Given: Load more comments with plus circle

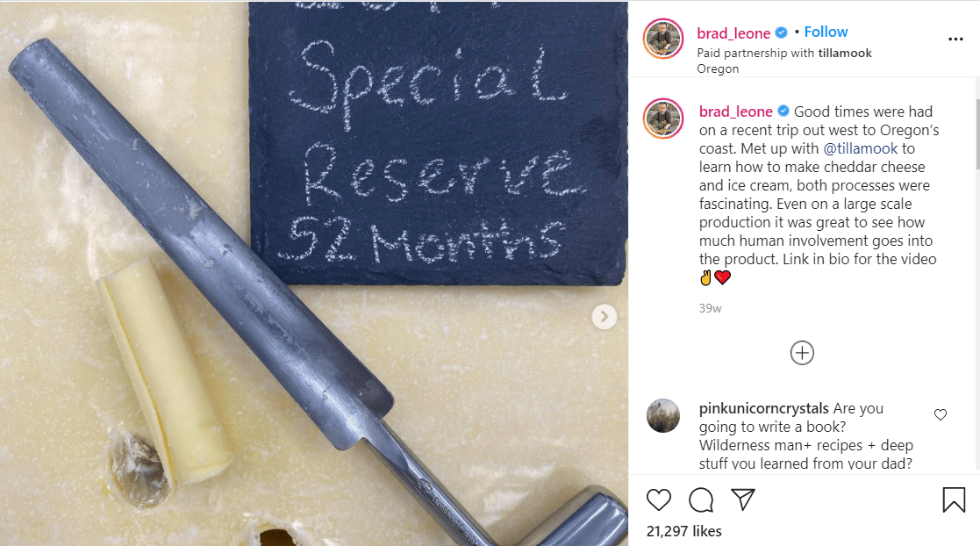Looking at the screenshot, I should (x=802, y=353).
